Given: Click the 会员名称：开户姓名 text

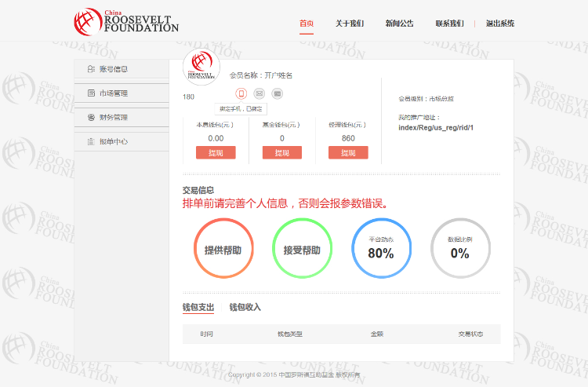Looking at the screenshot, I should 261,75.
